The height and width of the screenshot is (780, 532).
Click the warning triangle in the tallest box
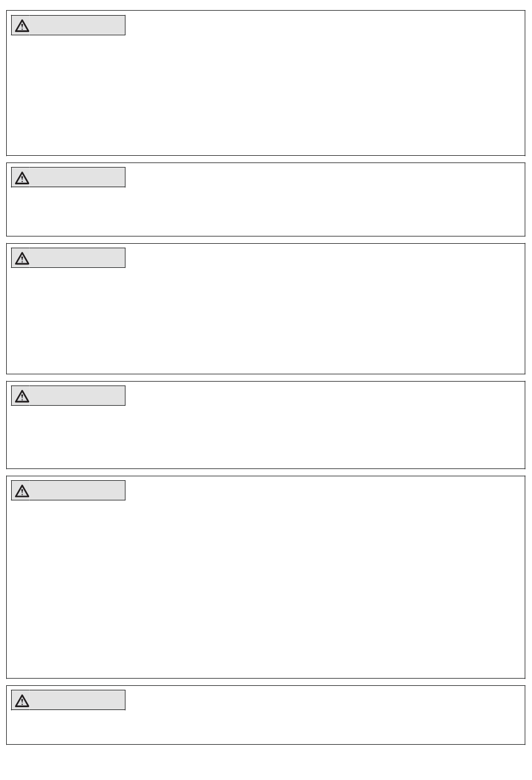click(22, 491)
